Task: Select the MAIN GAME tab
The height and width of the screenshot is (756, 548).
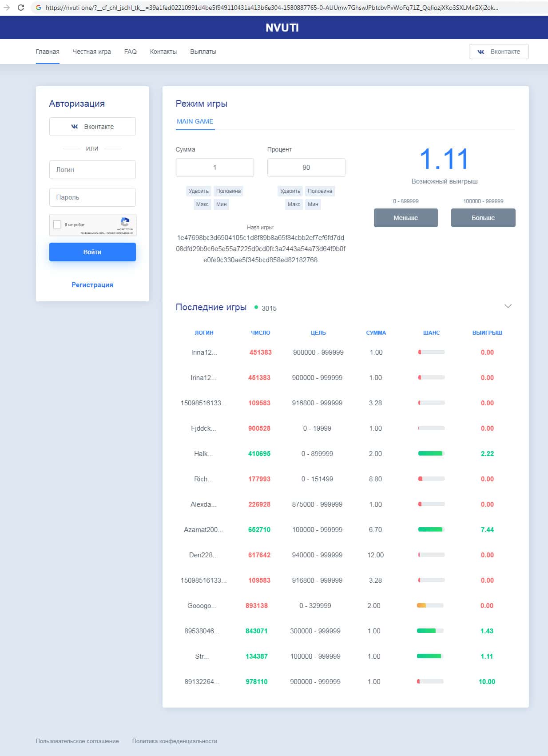Action: 195,121
